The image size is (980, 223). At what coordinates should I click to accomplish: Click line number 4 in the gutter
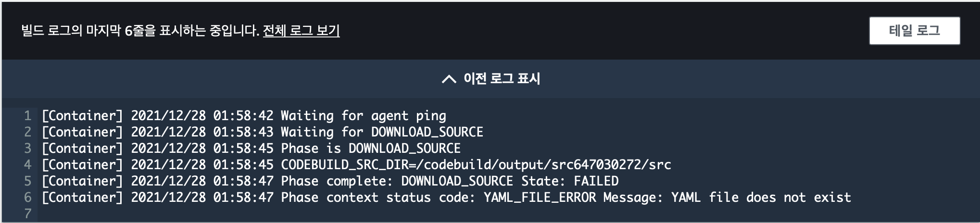click(28, 165)
